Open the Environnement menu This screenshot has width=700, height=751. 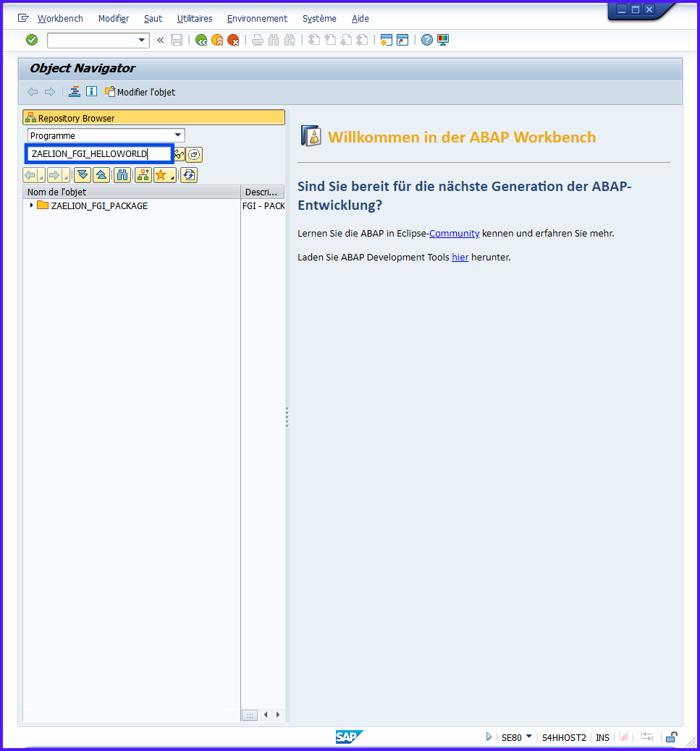256,19
